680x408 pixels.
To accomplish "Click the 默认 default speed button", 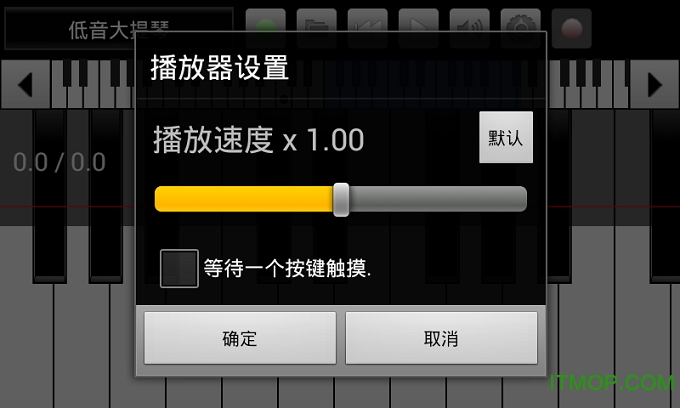I will [x=506, y=137].
